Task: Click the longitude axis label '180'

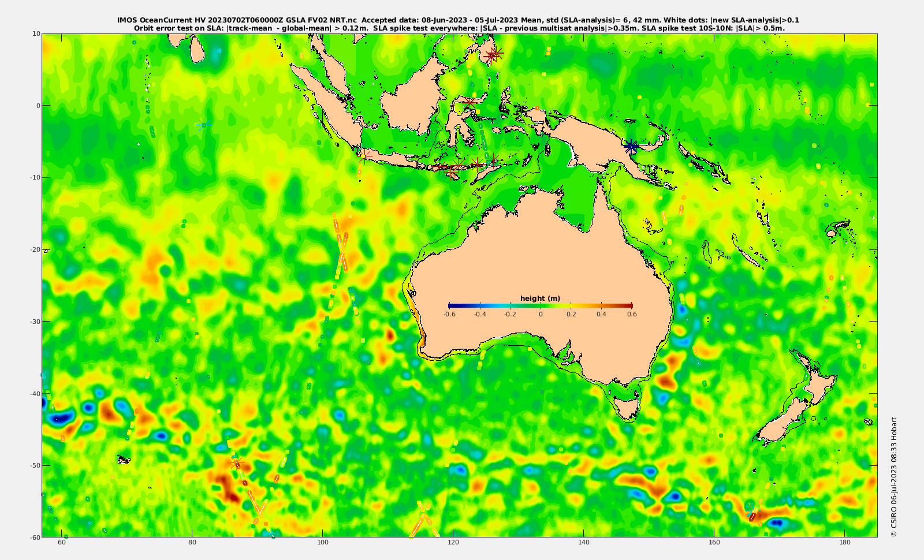Action: pyautogui.click(x=845, y=543)
